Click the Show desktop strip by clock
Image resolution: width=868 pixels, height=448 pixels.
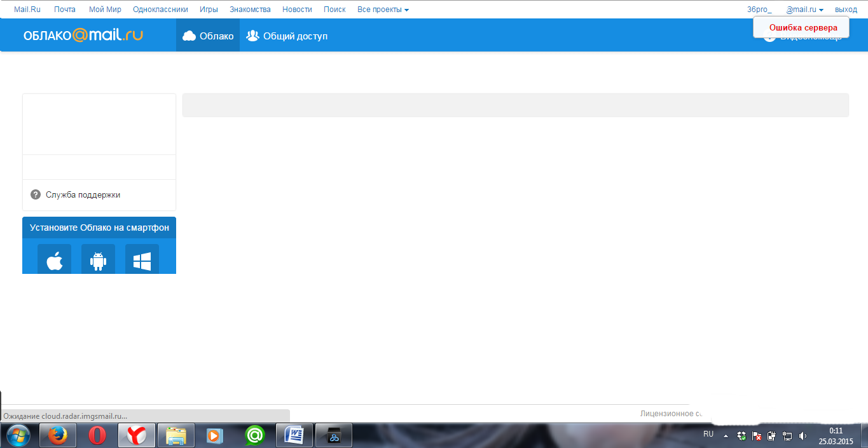click(864, 436)
